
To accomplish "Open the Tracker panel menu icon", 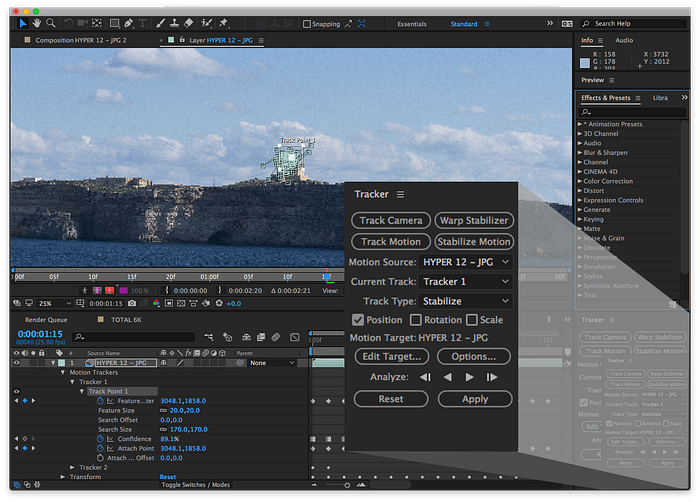I will point(401,194).
